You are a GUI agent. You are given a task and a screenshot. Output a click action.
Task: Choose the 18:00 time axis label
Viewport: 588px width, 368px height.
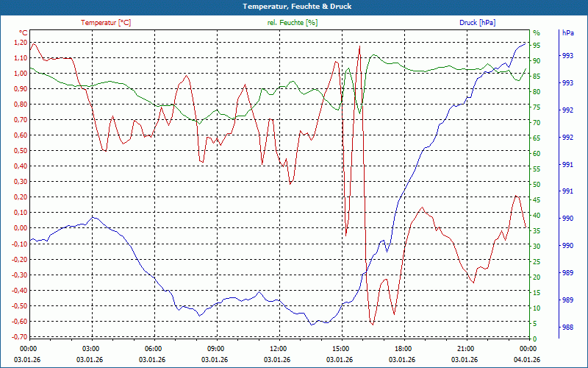[x=404, y=347]
